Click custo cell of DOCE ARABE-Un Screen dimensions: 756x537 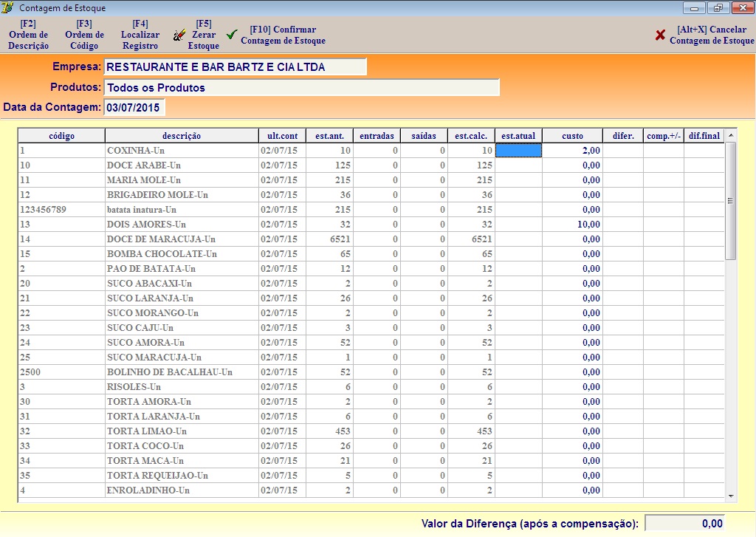(x=571, y=165)
